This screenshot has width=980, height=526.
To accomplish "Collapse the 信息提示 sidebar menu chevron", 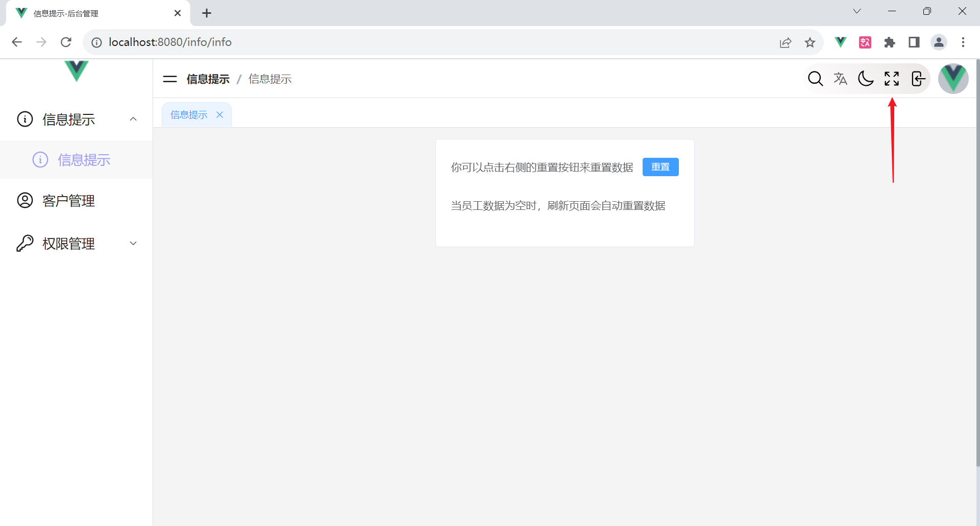I will (133, 119).
